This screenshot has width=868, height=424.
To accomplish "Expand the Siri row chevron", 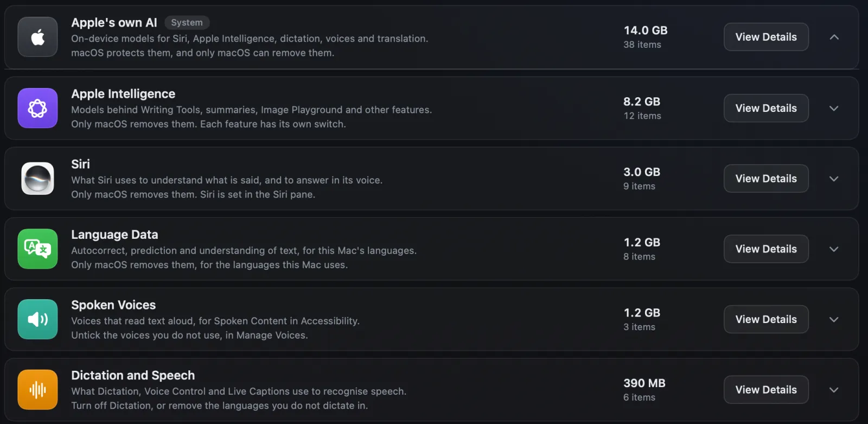I will click(x=834, y=179).
